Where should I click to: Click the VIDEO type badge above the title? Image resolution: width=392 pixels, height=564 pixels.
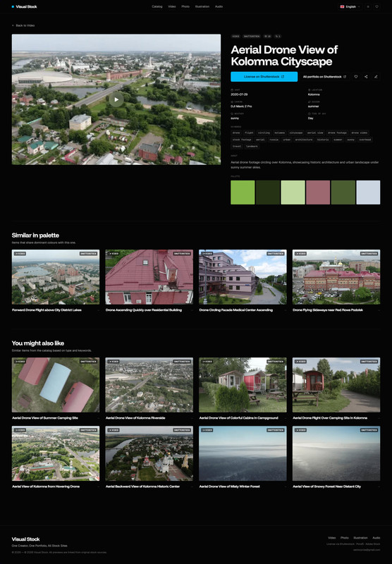(x=235, y=37)
